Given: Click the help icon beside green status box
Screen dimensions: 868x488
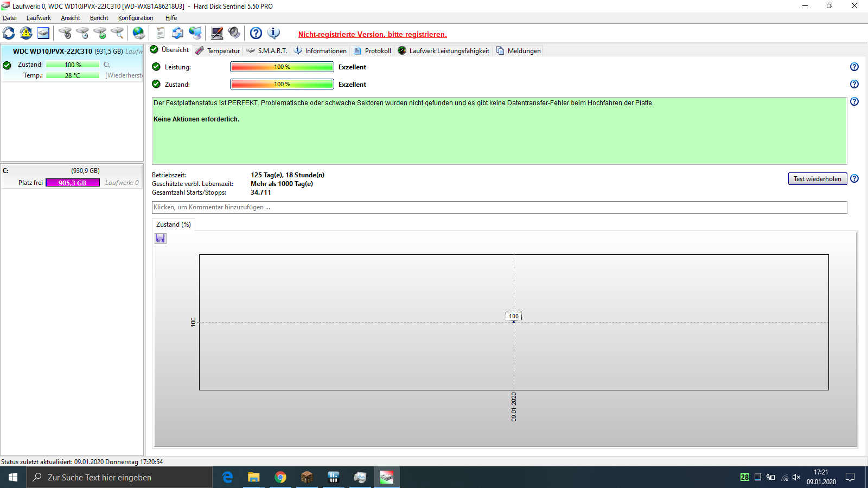Looking at the screenshot, I should pyautogui.click(x=854, y=101).
